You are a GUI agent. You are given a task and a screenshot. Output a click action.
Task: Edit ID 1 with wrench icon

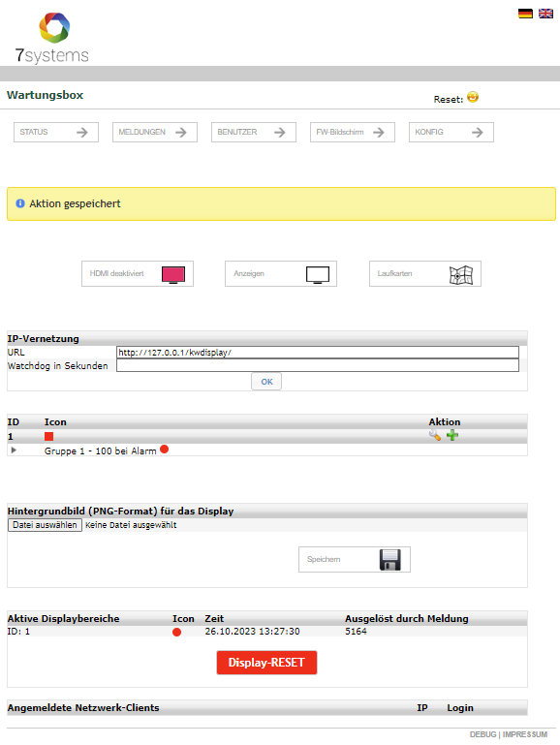pos(435,435)
